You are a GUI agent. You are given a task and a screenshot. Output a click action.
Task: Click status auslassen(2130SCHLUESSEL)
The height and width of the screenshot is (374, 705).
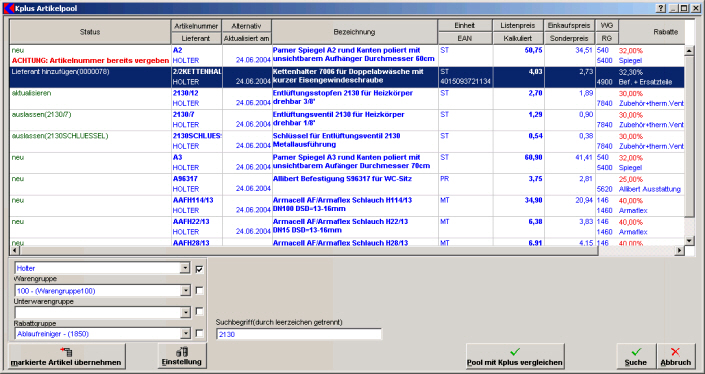(60, 136)
